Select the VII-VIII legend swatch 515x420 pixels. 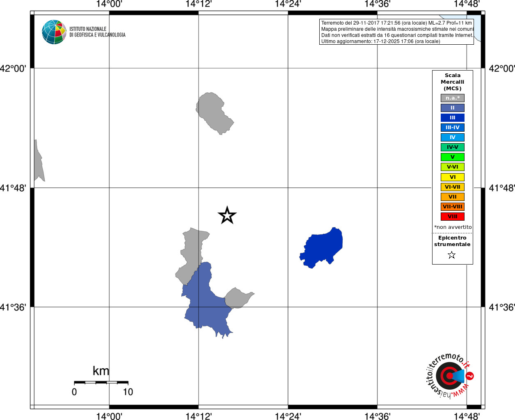pos(453,207)
